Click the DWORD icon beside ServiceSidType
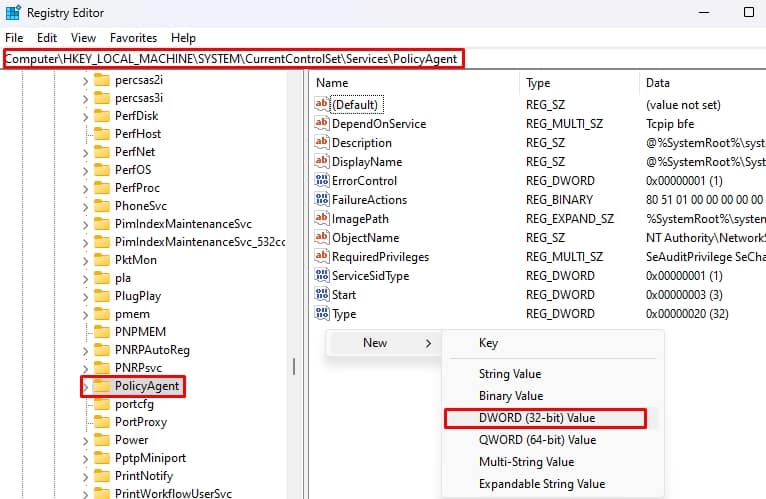The height and width of the screenshot is (499, 766). (x=321, y=276)
